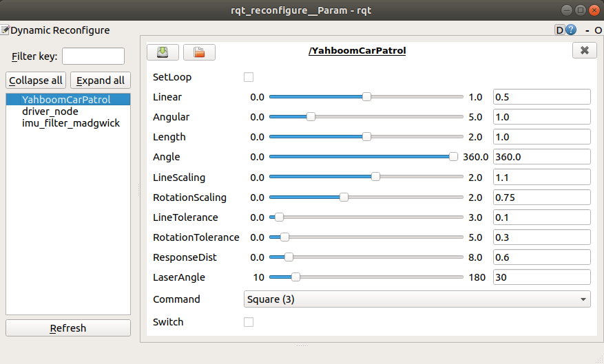Screen dimensions: 604x364
Task: Select imu_filter_madgwick in the node list
Action: (71, 123)
